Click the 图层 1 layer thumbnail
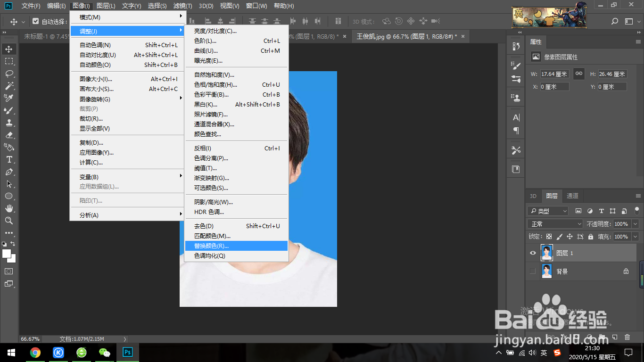 (547, 253)
